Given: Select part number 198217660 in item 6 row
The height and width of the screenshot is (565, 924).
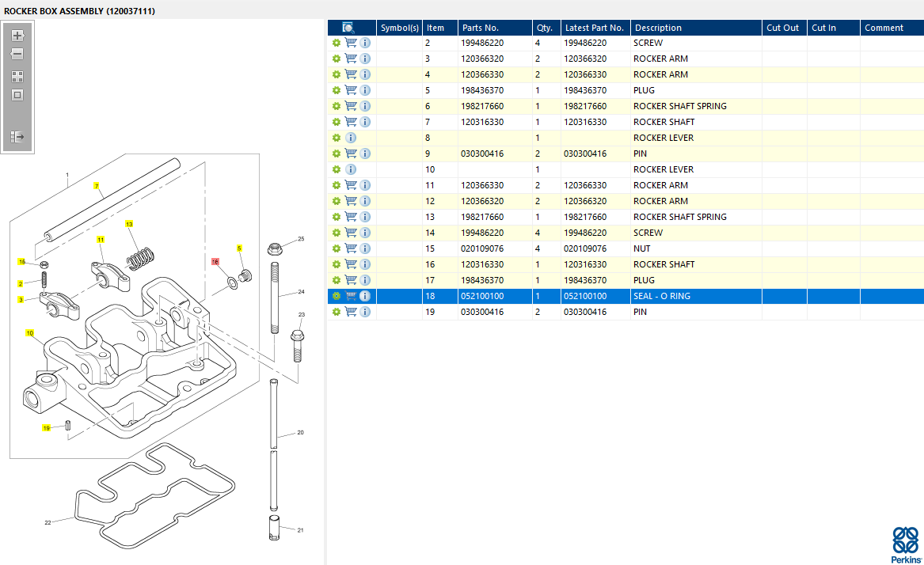Looking at the screenshot, I should click(482, 106).
